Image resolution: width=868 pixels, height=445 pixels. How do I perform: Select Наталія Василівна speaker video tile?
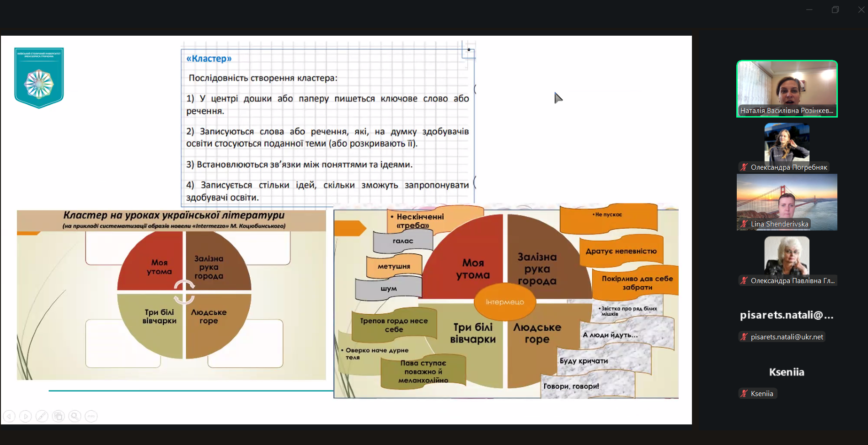pos(787,89)
